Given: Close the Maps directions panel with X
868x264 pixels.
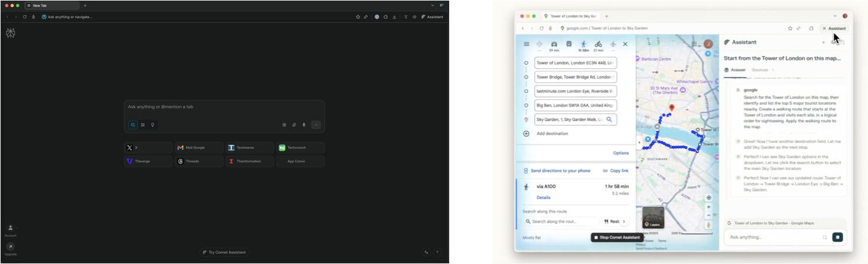Looking at the screenshot, I should [x=625, y=44].
